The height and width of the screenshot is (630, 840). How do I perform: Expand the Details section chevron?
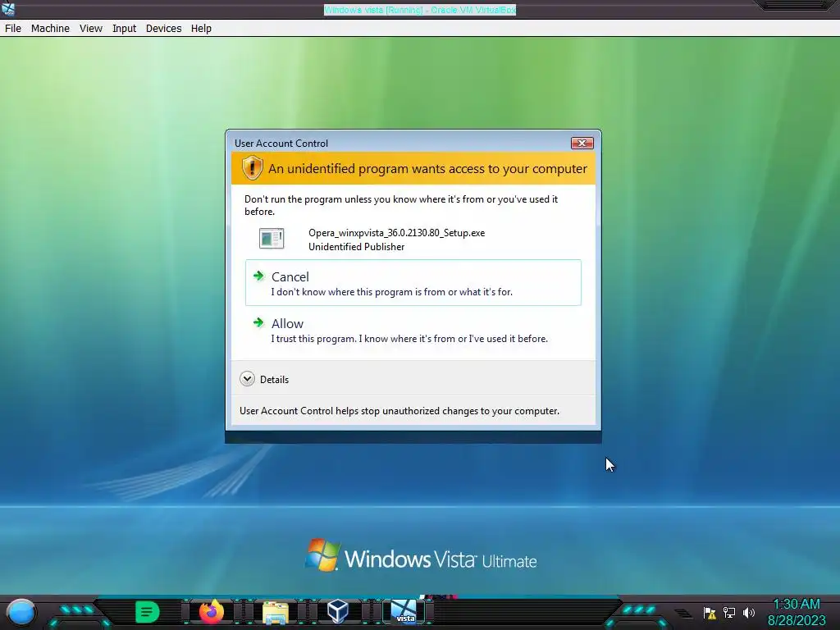(x=247, y=379)
